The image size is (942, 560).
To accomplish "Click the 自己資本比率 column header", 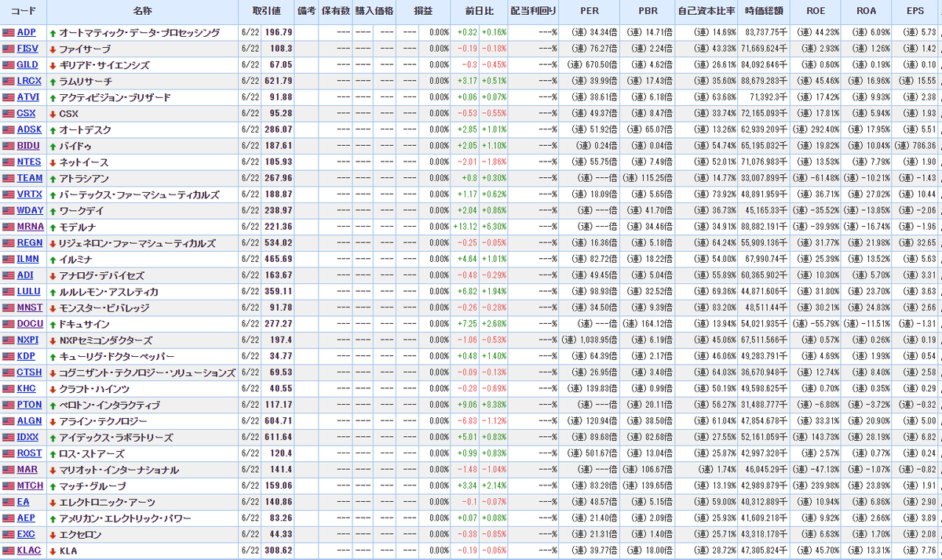I will [x=707, y=12].
